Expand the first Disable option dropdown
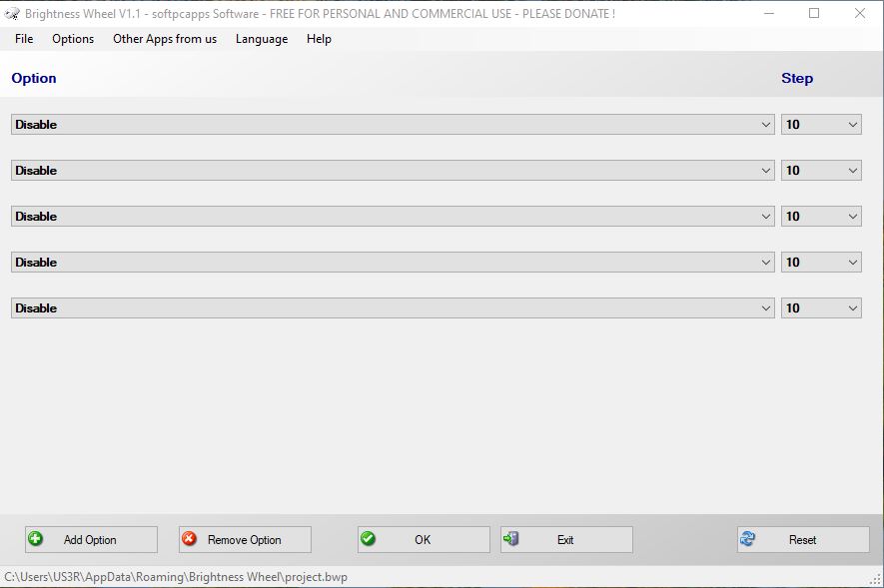884x588 pixels. coord(766,125)
